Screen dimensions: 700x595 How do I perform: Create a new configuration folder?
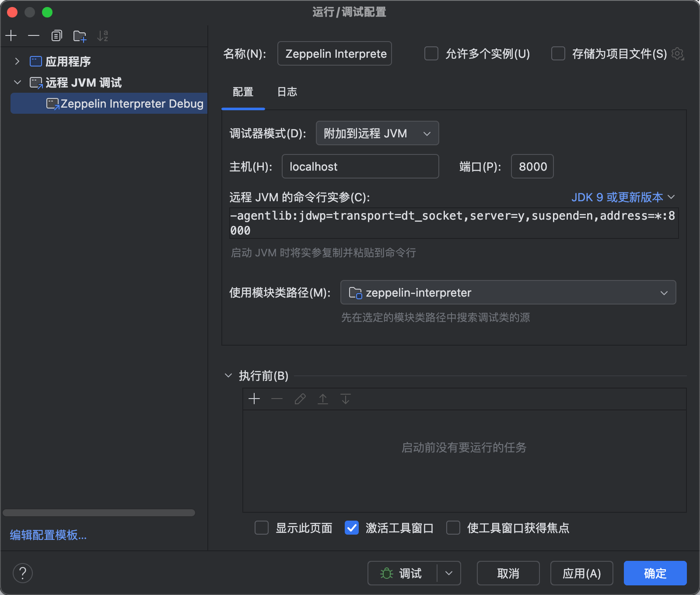[80, 36]
